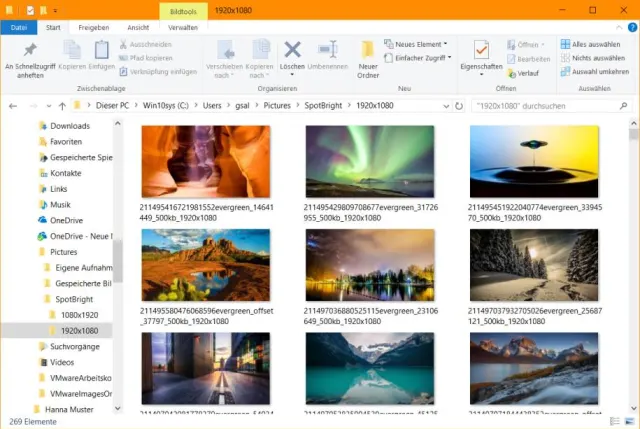640x429 pixels.
Task: Click the 'An Schnellzugriff anheften' pin icon
Action: point(30,50)
